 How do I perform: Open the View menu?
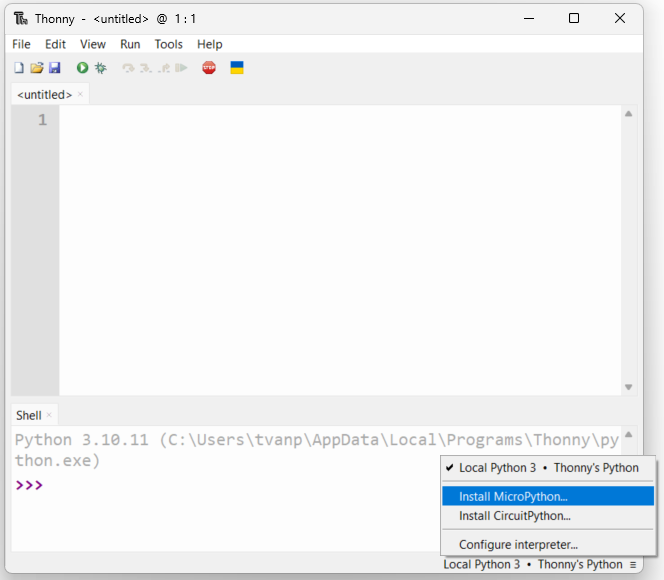click(93, 44)
